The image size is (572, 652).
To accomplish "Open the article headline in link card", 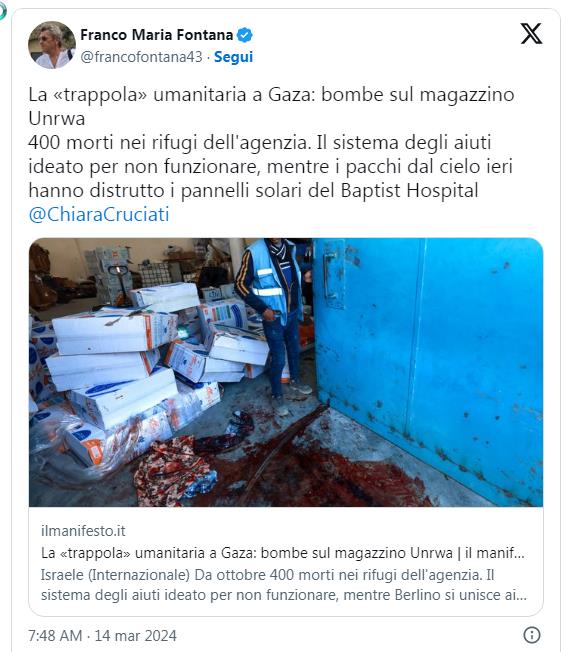I will pos(283,553).
